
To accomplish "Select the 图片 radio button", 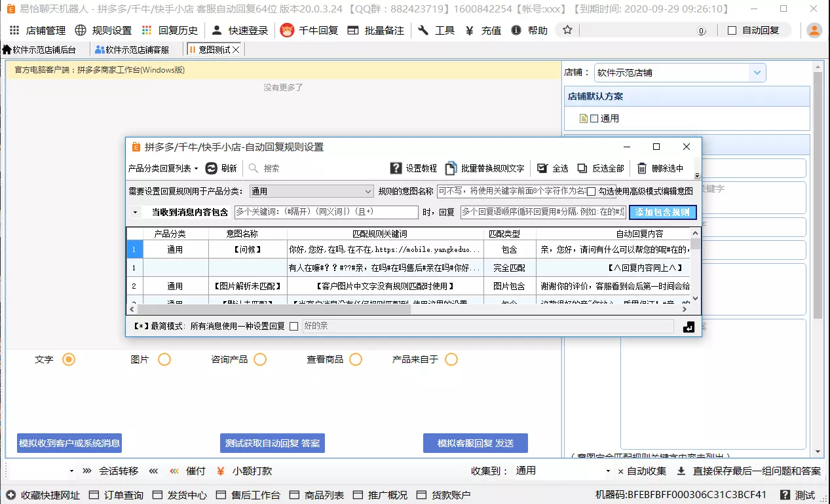I will tap(164, 359).
